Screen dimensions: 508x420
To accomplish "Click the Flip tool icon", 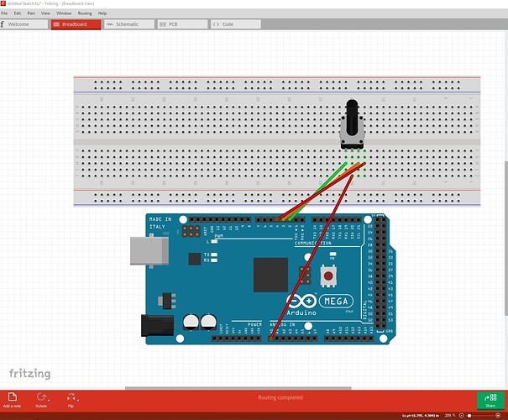I will tap(71, 397).
